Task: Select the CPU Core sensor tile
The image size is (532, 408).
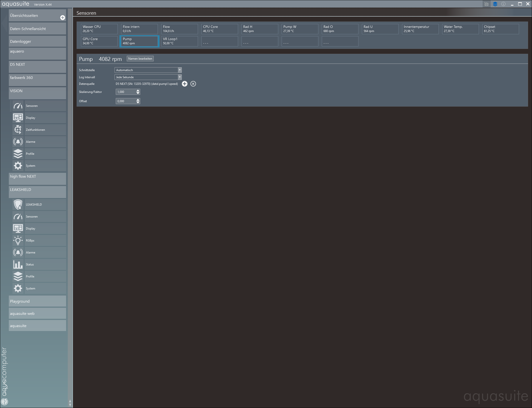Action: coord(220,29)
